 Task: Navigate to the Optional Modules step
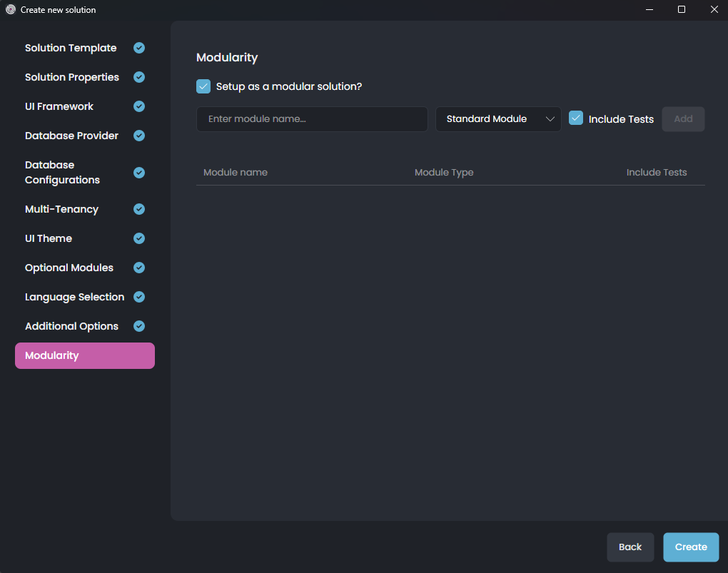(69, 267)
